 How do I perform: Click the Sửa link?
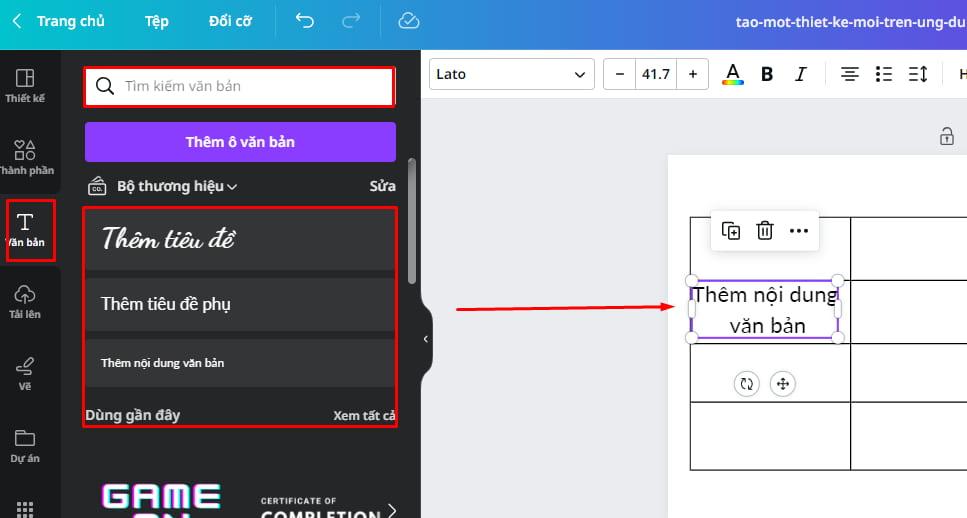382,186
